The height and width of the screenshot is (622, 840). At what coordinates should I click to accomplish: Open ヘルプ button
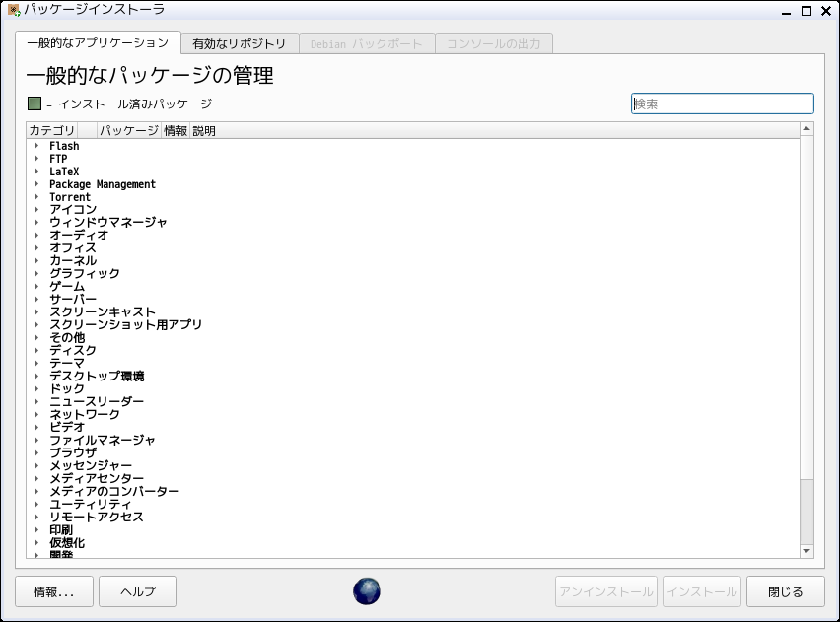138,591
